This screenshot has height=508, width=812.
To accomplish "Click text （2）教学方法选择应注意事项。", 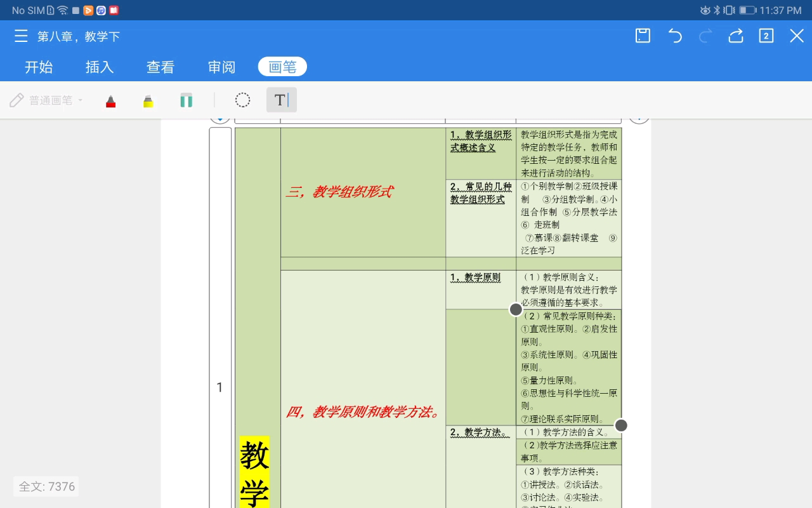I will [x=569, y=451].
